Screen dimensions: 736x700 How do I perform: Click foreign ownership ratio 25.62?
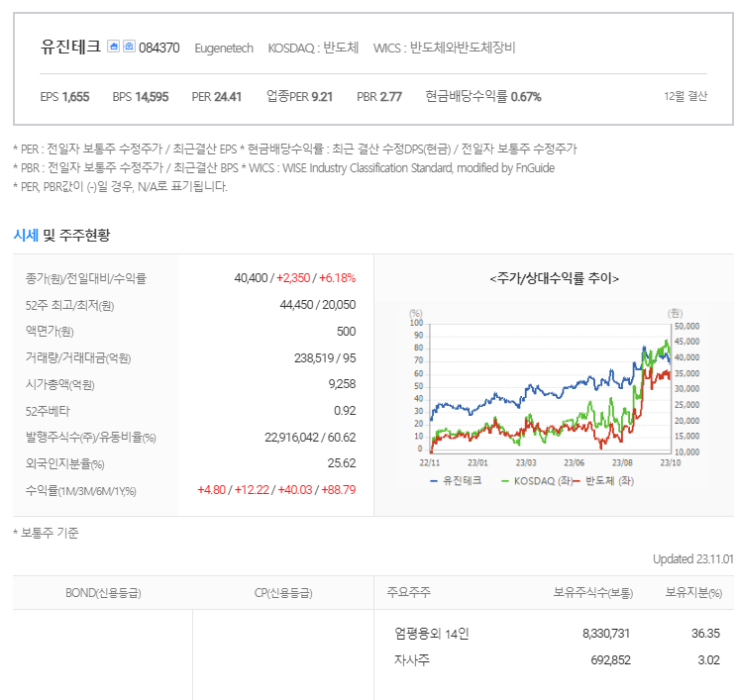coord(341,463)
